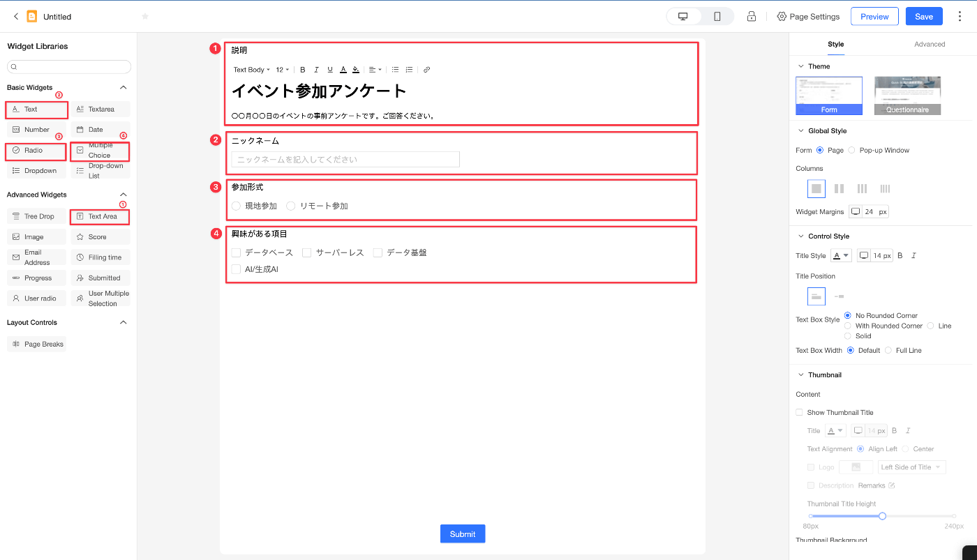Viewport: 977px width, 560px height.
Task: Insert a hyperlink in editor toolbar
Action: point(426,70)
